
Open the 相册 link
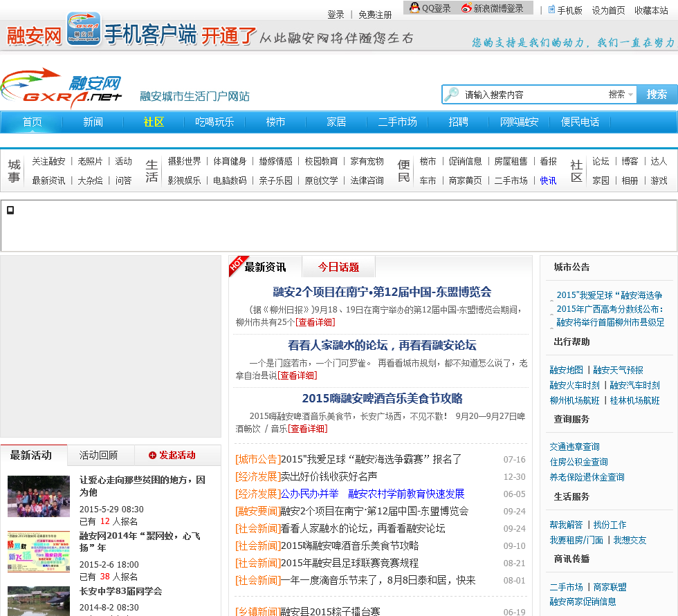630,180
